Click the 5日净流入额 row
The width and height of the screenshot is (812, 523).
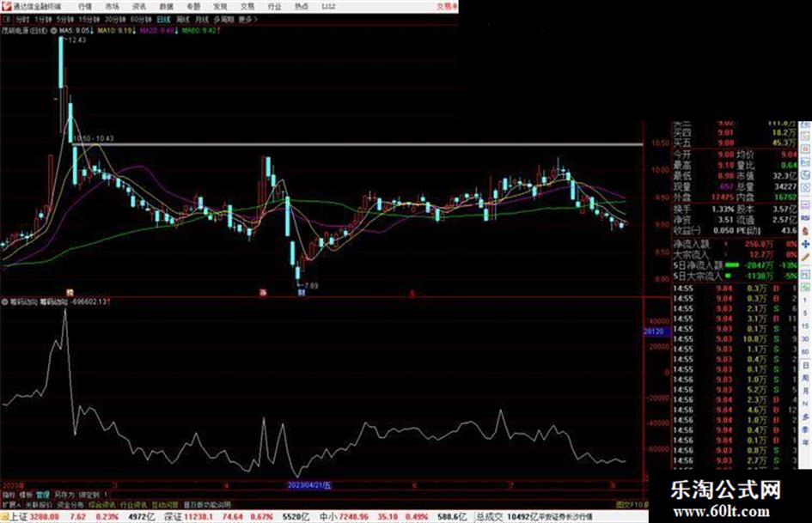click(x=735, y=265)
